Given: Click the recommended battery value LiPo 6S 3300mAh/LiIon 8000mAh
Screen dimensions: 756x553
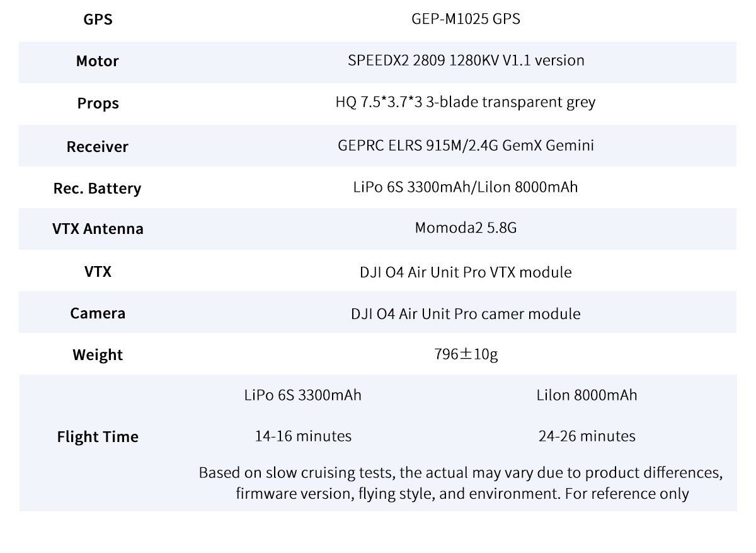Looking at the screenshot, I should click(x=466, y=187).
